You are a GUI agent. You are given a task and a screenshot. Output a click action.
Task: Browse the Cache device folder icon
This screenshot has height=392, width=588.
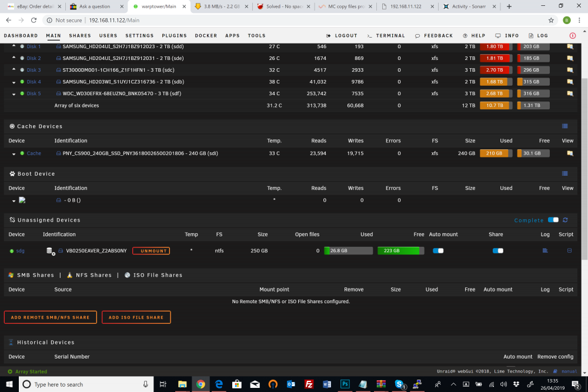pyautogui.click(x=570, y=153)
